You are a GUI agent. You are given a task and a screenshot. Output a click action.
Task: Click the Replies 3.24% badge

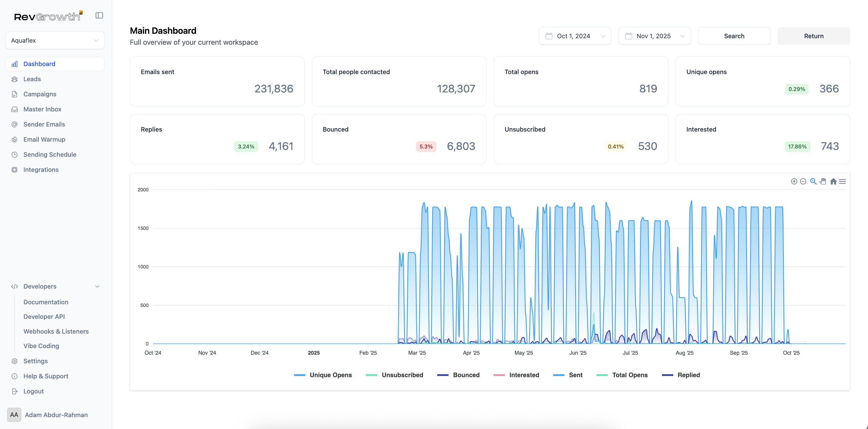[246, 147]
